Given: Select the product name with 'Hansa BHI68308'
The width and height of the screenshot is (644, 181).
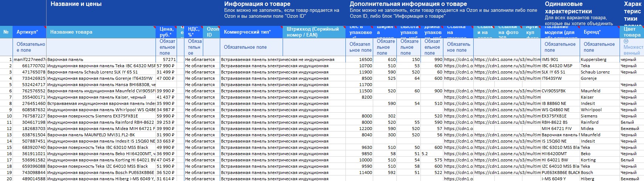Looking at the screenshot, I should coord(101,85).
